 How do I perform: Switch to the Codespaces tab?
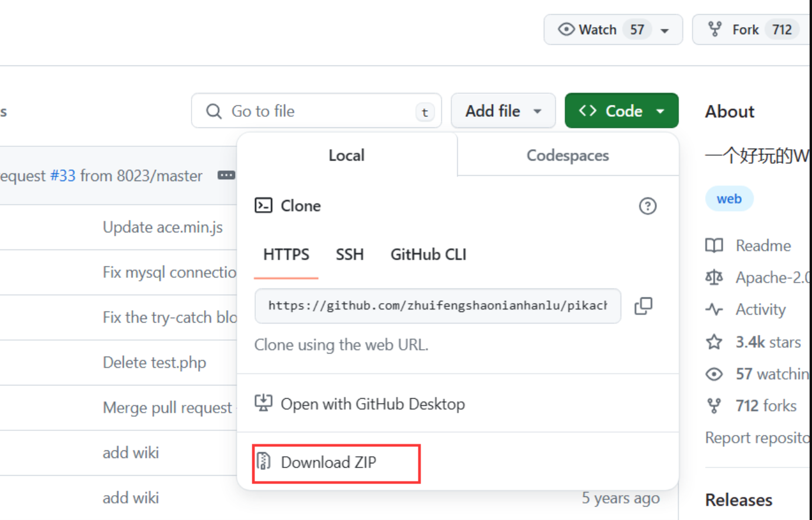tap(567, 155)
